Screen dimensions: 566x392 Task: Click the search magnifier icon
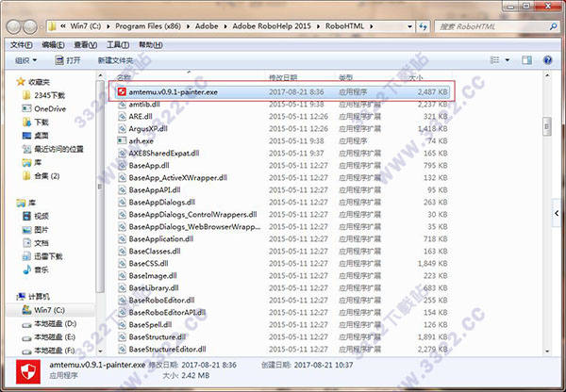coord(553,26)
